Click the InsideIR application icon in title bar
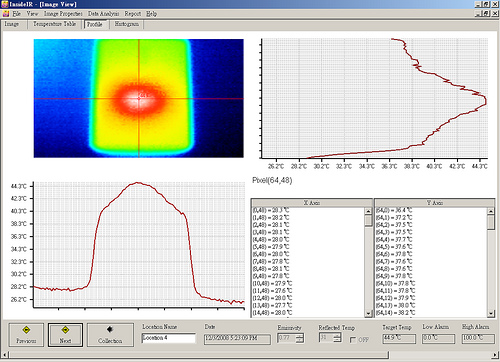 coord(4,4)
